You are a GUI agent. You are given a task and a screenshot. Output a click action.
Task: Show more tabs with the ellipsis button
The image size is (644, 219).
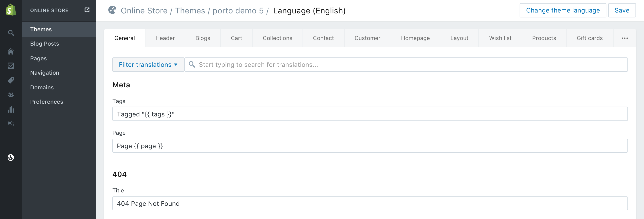(x=624, y=38)
